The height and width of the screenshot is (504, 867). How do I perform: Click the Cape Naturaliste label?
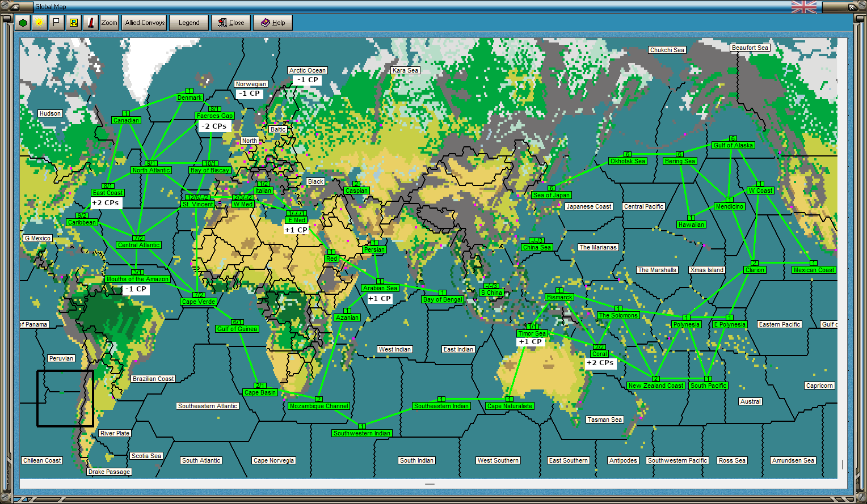pyautogui.click(x=510, y=406)
